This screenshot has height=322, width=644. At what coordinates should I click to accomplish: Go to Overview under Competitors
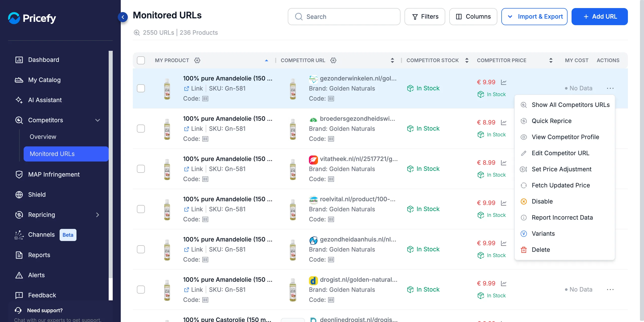pos(43,137)
